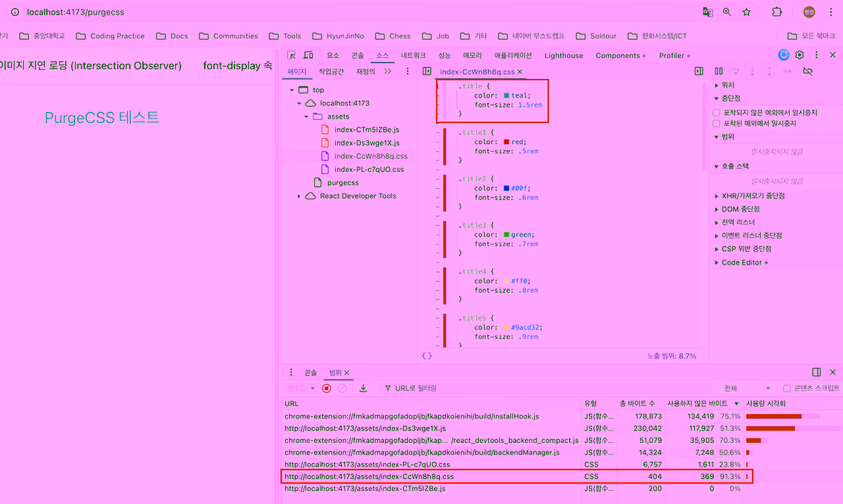
Task: Open DevTools settings gear
Action: 800,55
